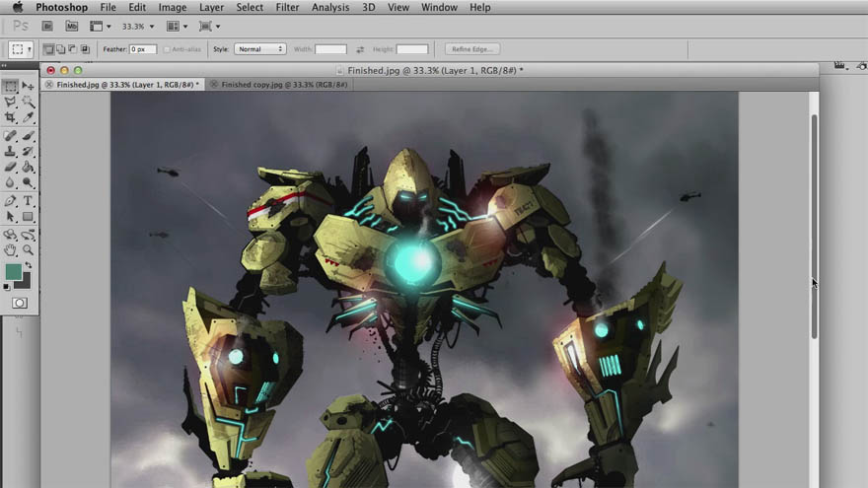Choose New Selection mode
This screenshot has width=868, height=488.
(48, 49)
